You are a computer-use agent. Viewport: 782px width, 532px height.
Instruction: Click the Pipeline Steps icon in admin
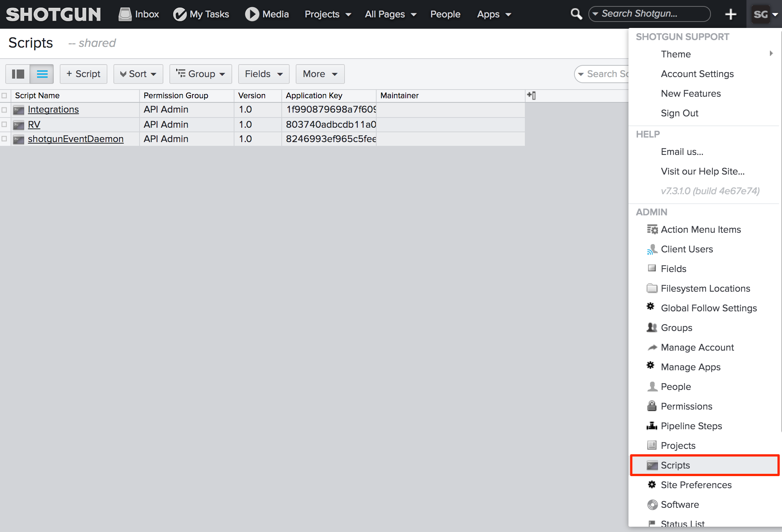(652, 426)
